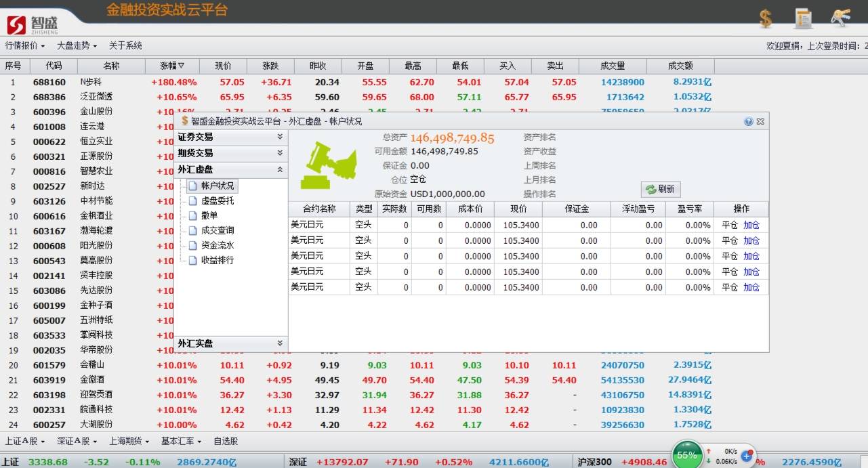Open the 上证A股 dropdown tab
Viewport: 868px width, 468px height.
(x=25, y=441)
